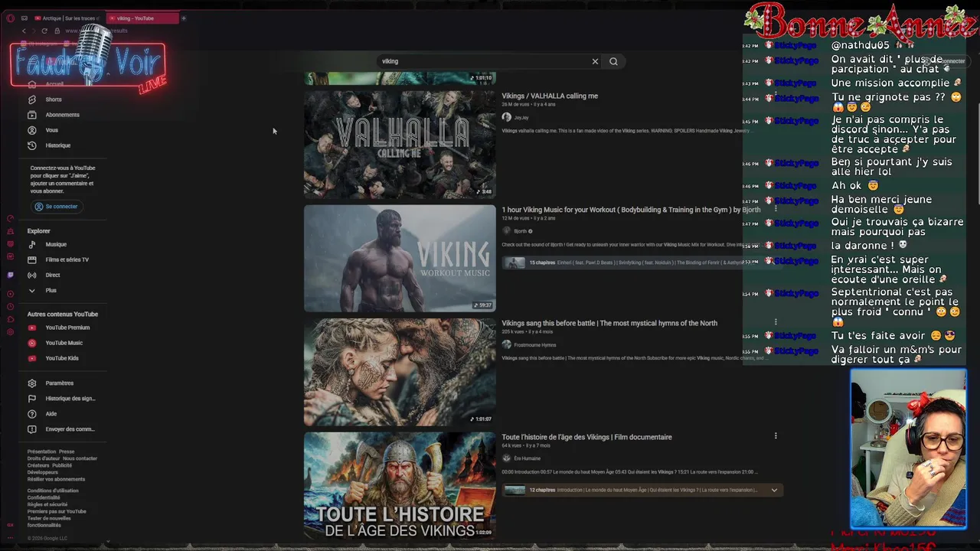Open Opera GX sidebar settings gear
This screenshot has width=980, height=551.
(10, 332)
